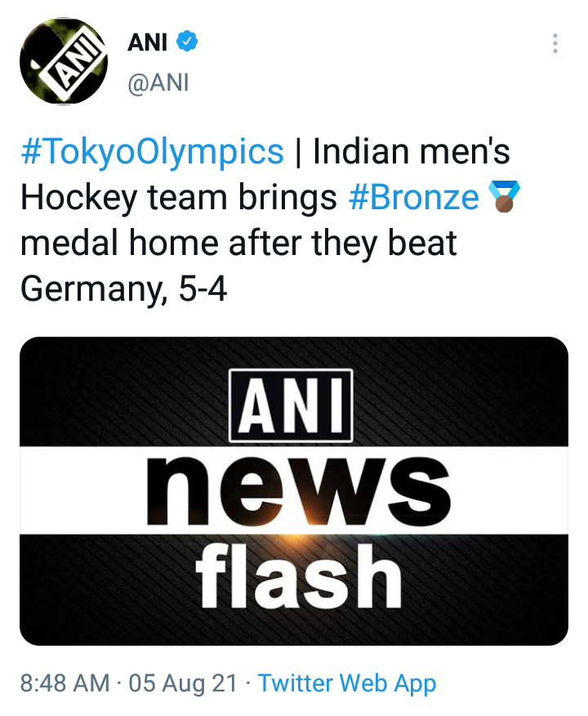This screenshot has height=716, width=588.
Task: Open the #Bronze hashtag
Action: coord(413,198)
